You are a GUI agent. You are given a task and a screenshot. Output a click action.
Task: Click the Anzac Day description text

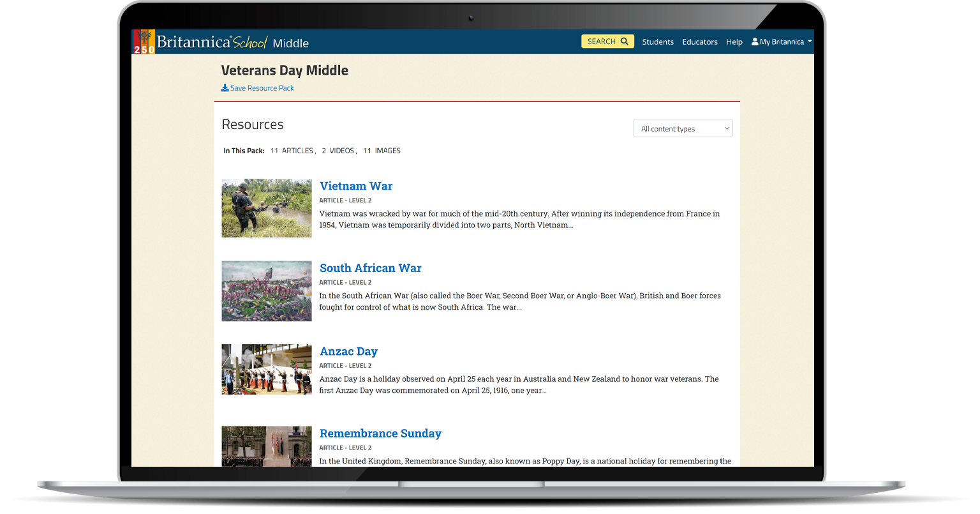pyautogui.click(x=519, y=385)
